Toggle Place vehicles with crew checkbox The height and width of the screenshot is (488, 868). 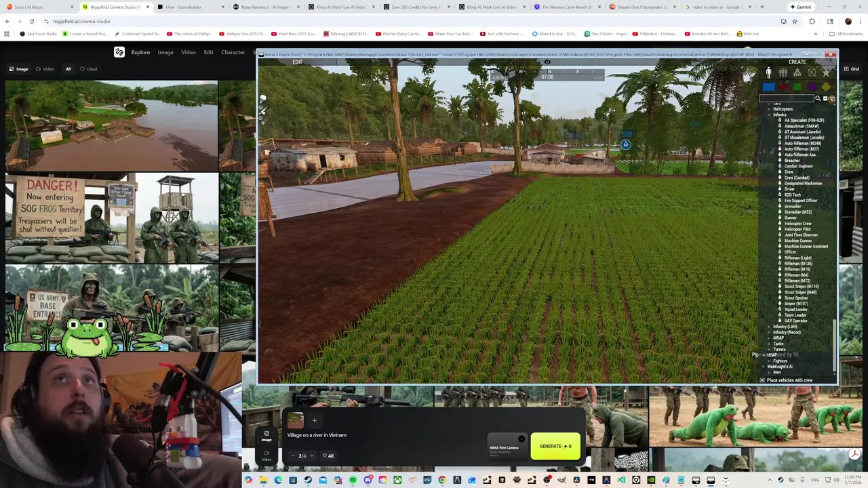pos(762,380)
